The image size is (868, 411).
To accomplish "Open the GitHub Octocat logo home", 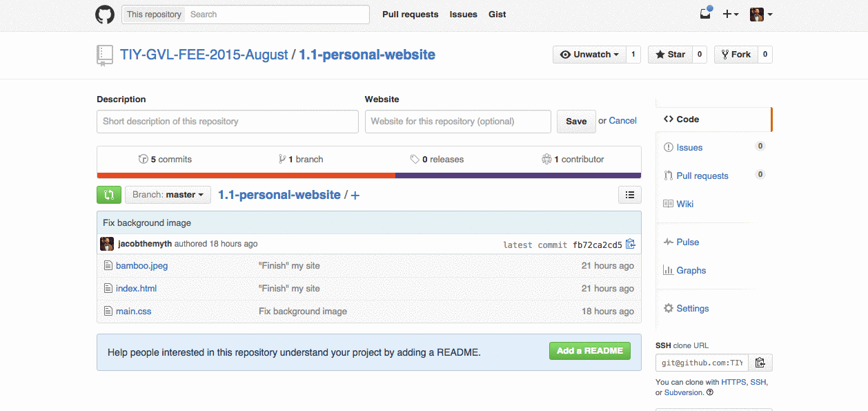I will tap(104, 15).
